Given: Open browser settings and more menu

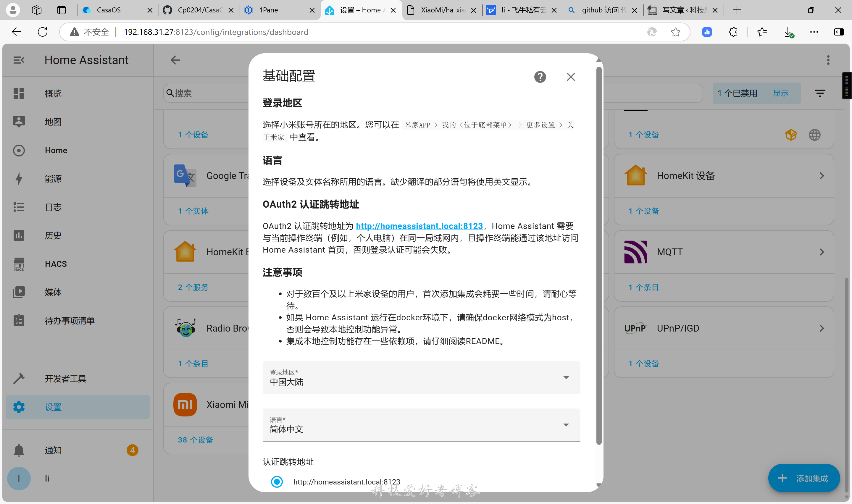Looking at the screenshot, I should tap(814, 32).
